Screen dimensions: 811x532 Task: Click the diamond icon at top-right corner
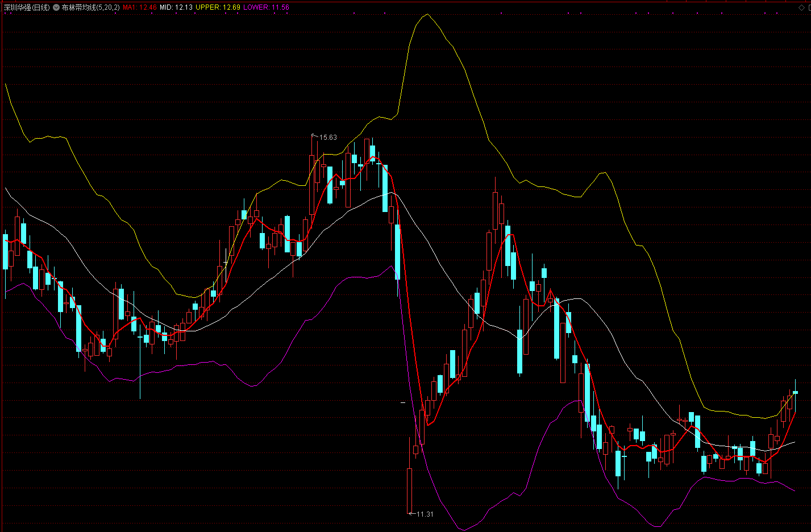(801, 7)
